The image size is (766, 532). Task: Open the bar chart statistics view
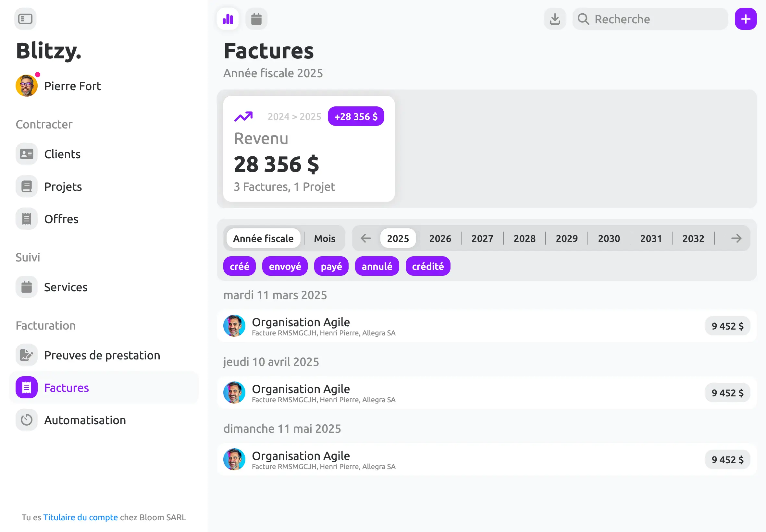click(228, 19)
